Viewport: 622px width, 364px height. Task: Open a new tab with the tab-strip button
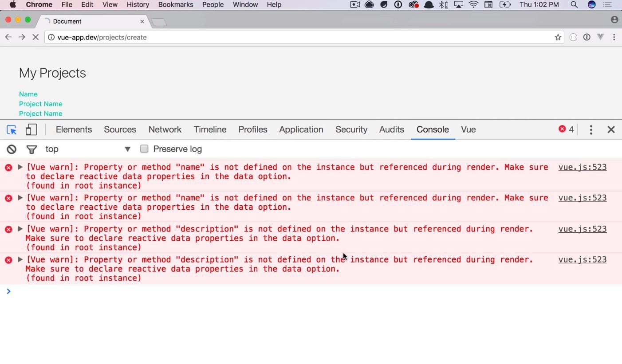(158, 22)
